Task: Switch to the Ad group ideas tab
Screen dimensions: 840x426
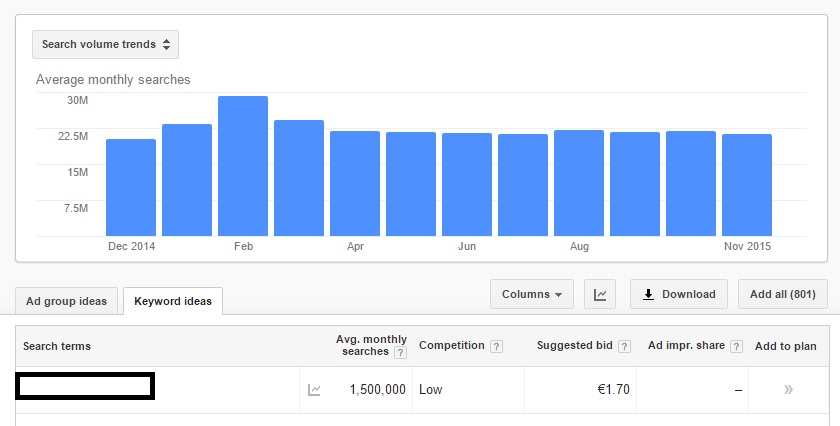Action: (67, 301)
